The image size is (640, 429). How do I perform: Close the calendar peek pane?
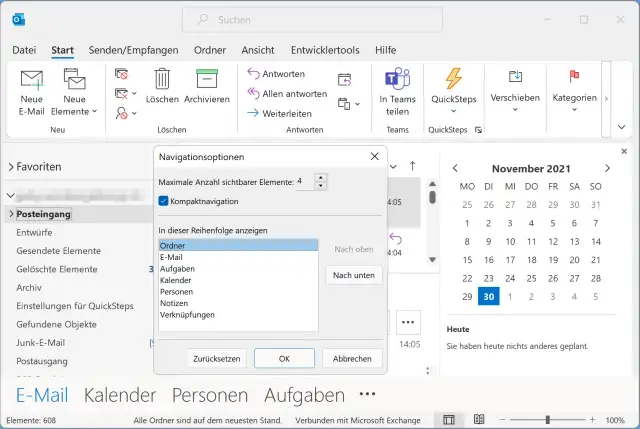624,151
